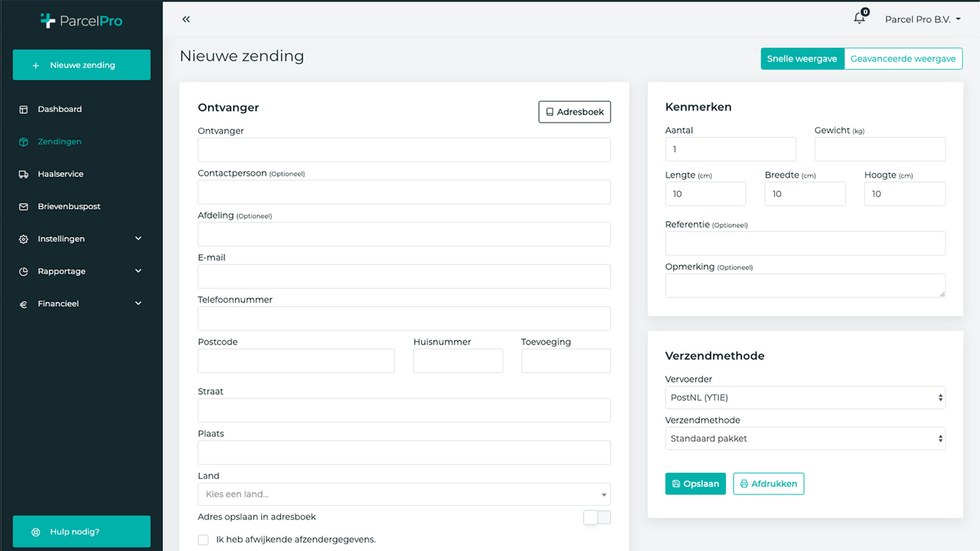Image resolution: width=980 pixels, height=551 pixels.
Task: Expand the Rapportage submenu chevron
Action: (139, 271)
